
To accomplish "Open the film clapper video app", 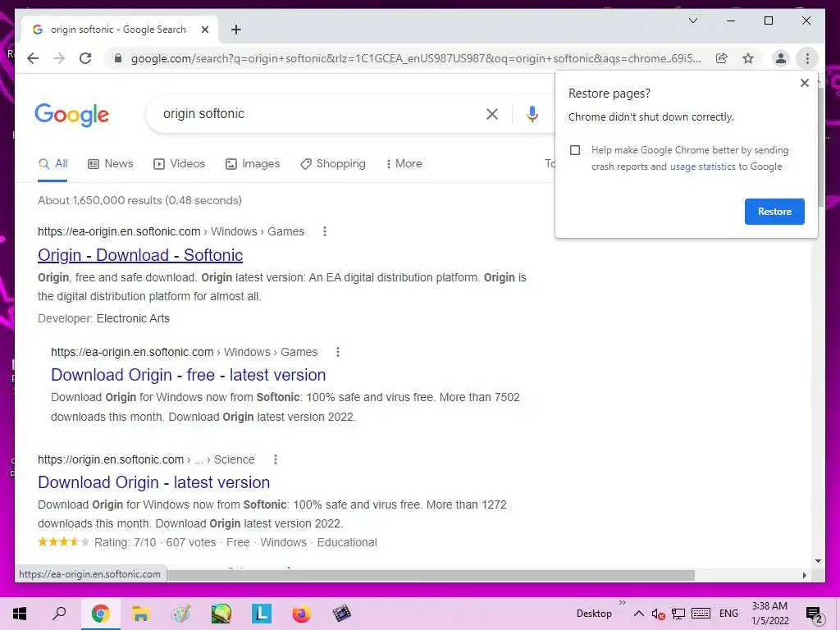I will point(342,614).
